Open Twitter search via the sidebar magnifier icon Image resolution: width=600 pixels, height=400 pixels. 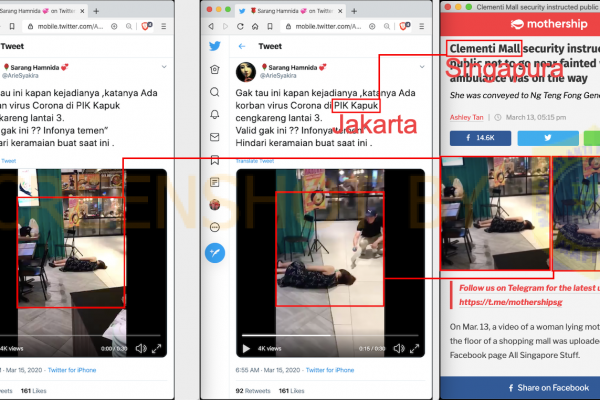(x=215, y=92)
